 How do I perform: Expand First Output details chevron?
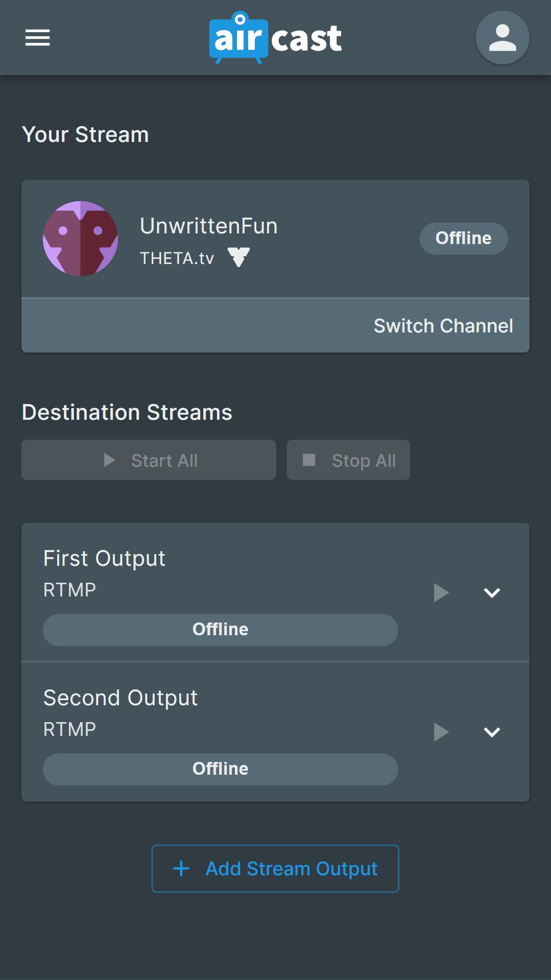coord(492,593)
